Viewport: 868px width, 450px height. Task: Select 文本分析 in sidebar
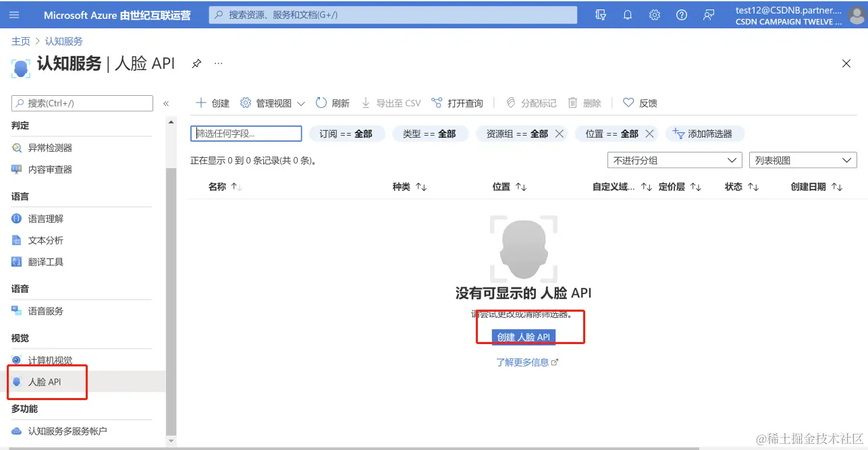click(x=46, y=240)
